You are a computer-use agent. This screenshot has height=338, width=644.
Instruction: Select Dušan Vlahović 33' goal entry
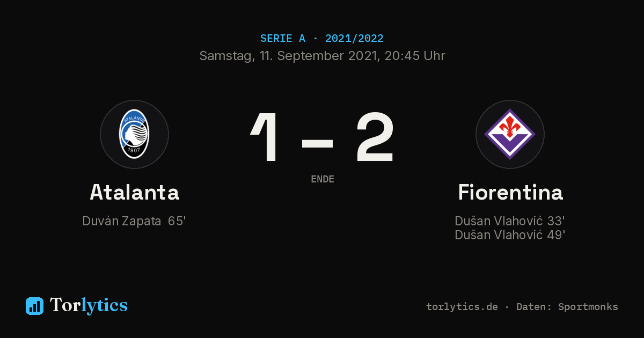coord(510,221)
